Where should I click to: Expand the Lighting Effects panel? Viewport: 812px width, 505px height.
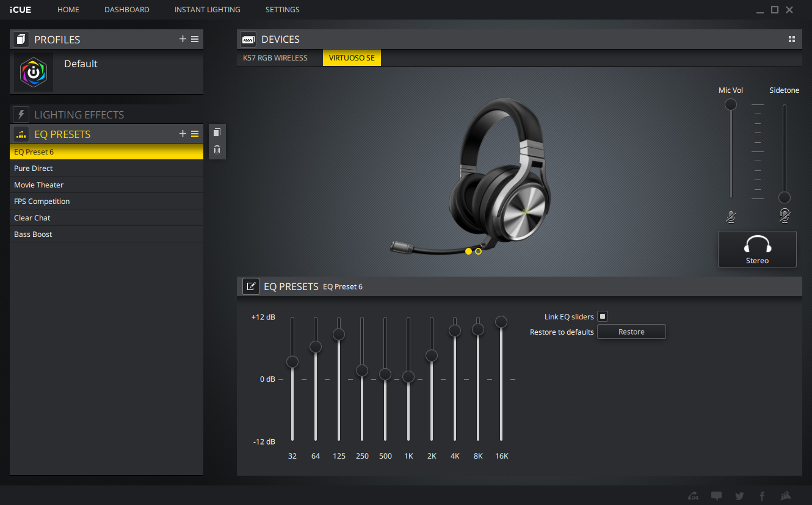pyautogui.click(x=107, y=114)
